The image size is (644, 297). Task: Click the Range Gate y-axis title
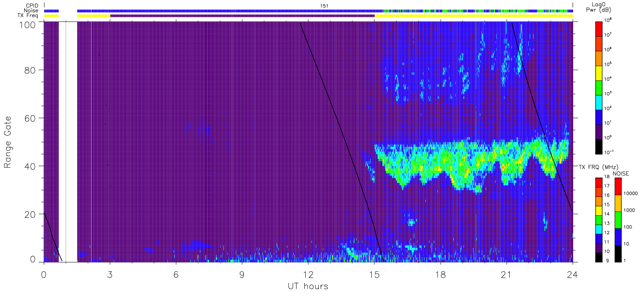coord(8,142)
